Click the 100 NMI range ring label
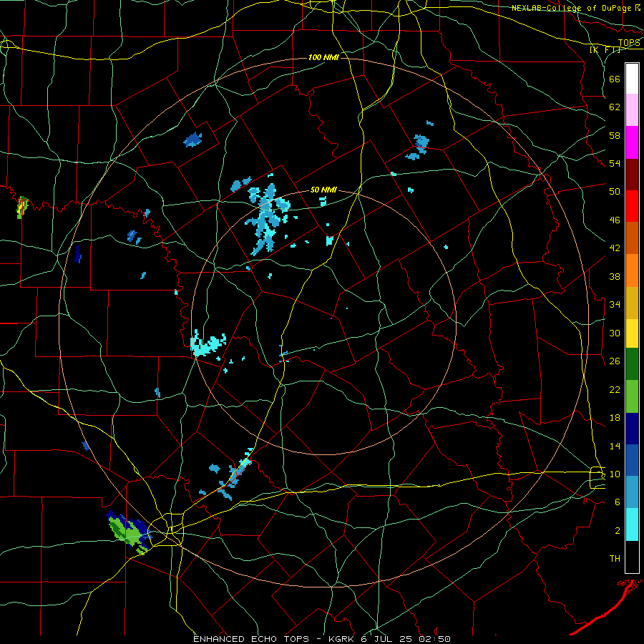The height and width of the screenshot is (644, 644). [323, 57]
